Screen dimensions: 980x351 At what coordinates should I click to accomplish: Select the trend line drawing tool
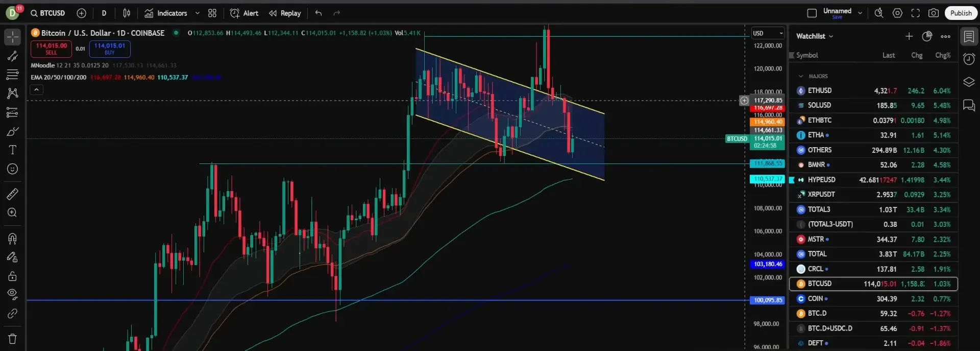tap(13, 56)
